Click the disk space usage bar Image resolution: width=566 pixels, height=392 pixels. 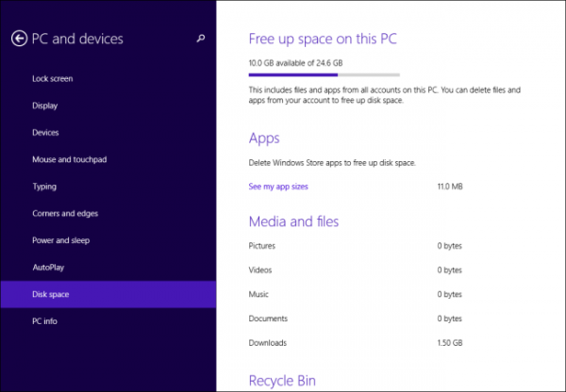coord(324,73)
